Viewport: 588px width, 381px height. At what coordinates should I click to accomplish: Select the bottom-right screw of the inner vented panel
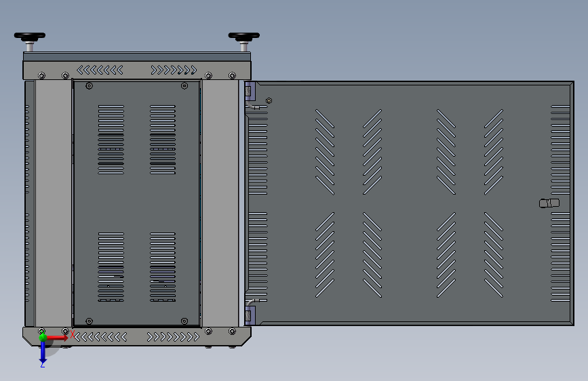(184, 321)
